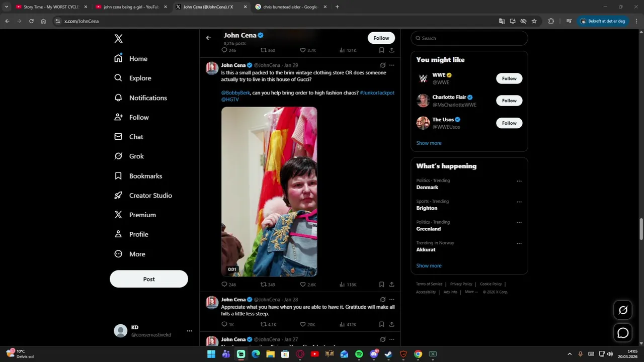
Task: Share the Jan 29 vintage clothing post
Action: [x=391, y=285]
